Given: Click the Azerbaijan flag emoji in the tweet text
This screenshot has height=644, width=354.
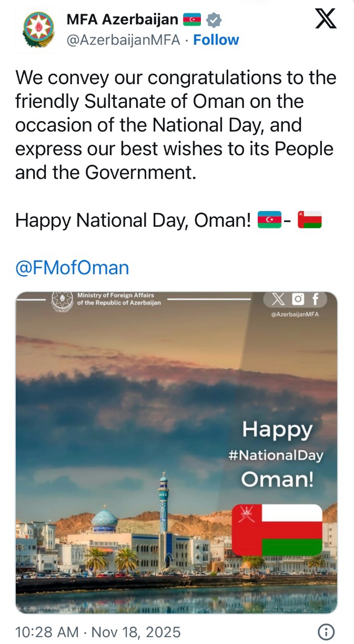Looking at the screenshot, I should [x=269, y=220].
